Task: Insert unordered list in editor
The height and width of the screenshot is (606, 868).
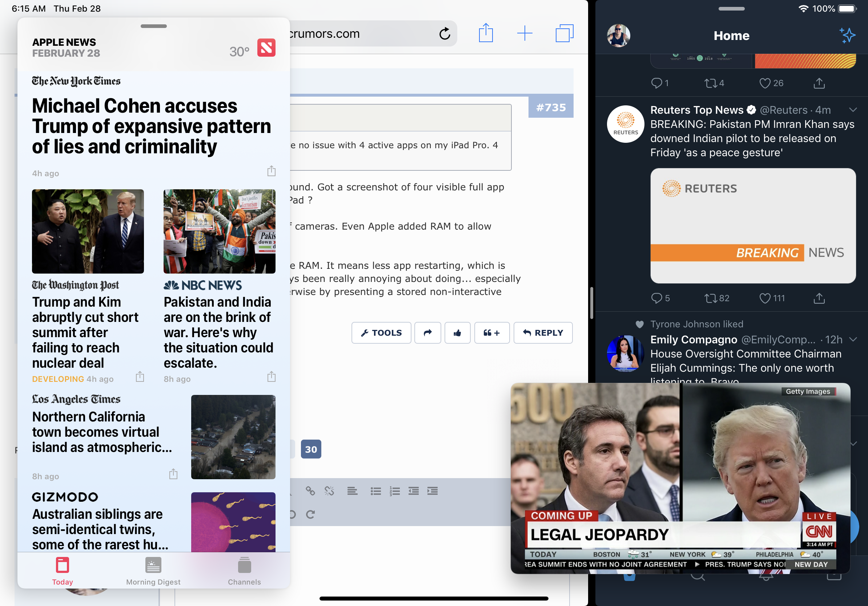Action: [375, 491]
